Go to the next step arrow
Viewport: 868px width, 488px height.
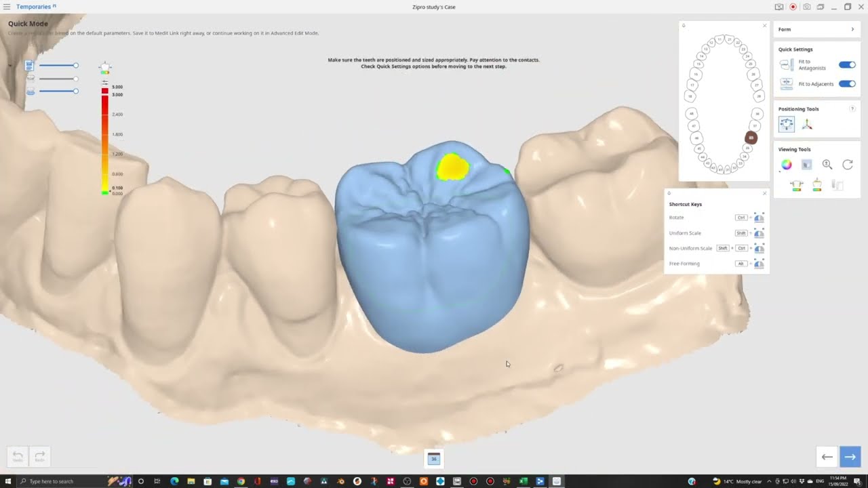850,456
